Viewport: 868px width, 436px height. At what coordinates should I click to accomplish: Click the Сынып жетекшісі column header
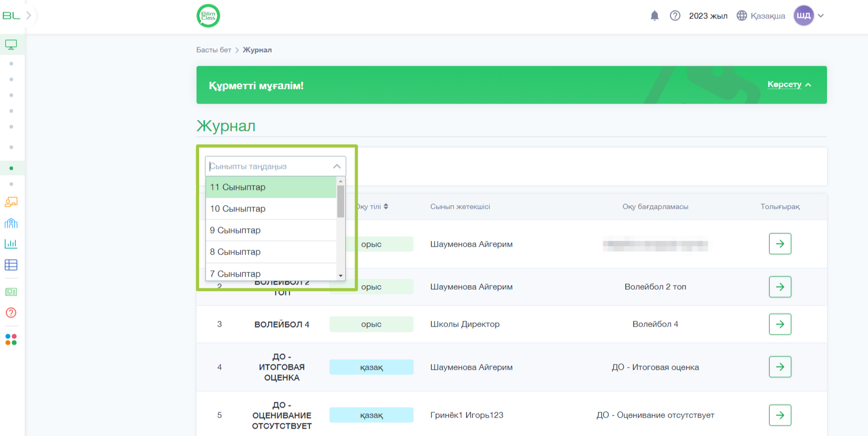pyautogui.click(x=460, y=207)
